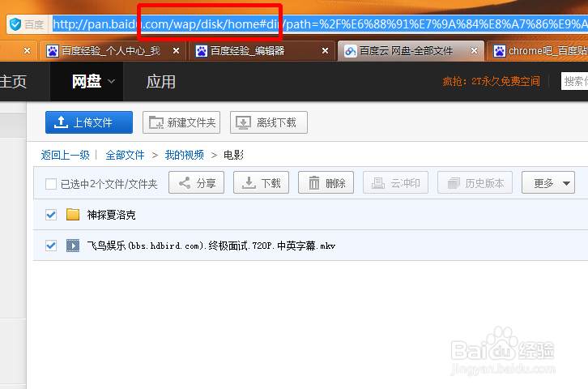Open 全部文件 breadcrumb link
Image resolution: width=588 pixels, height=389 pixels.
(125, 155)
